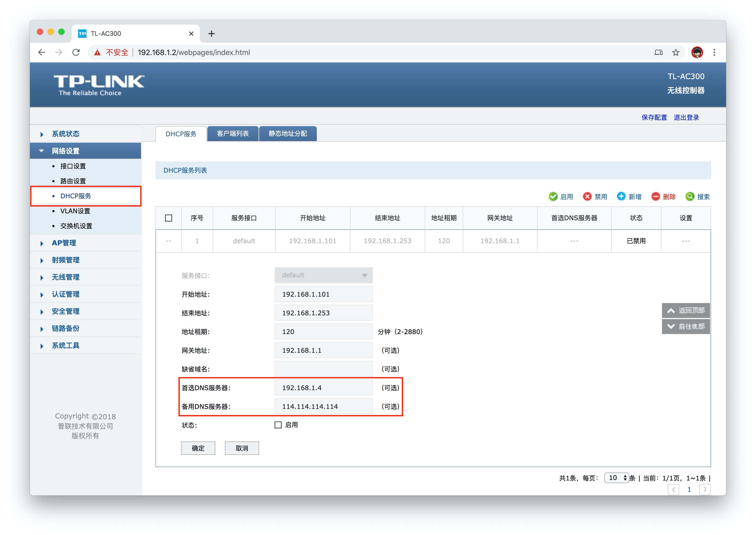756x535 pixels.
Task: Click the 保存配置 link
Action: 654,118
